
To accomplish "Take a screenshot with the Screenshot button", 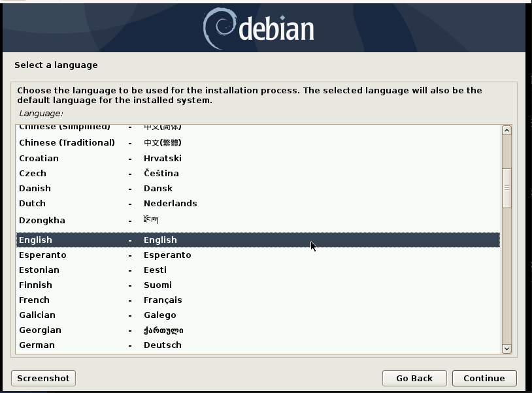I will coord(43,378).
